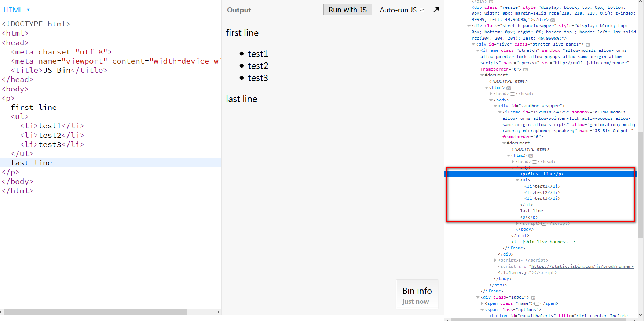
Task: Place cursor on "last line" in editor
Action: coord(32,163)
